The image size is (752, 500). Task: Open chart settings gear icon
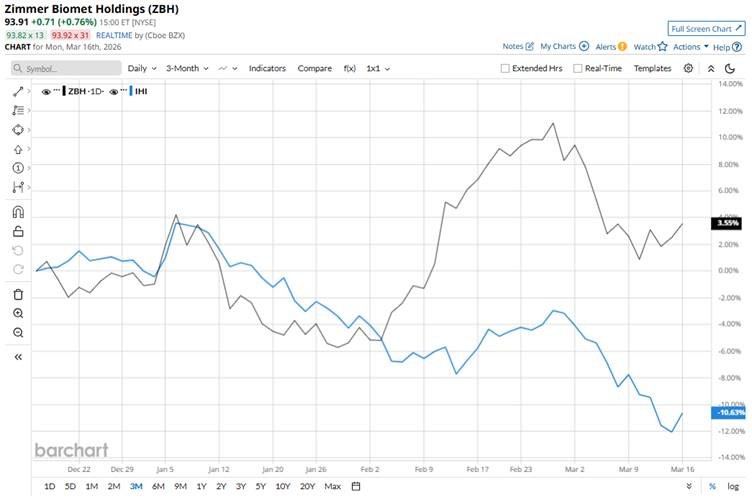click(x=688, y=69)
